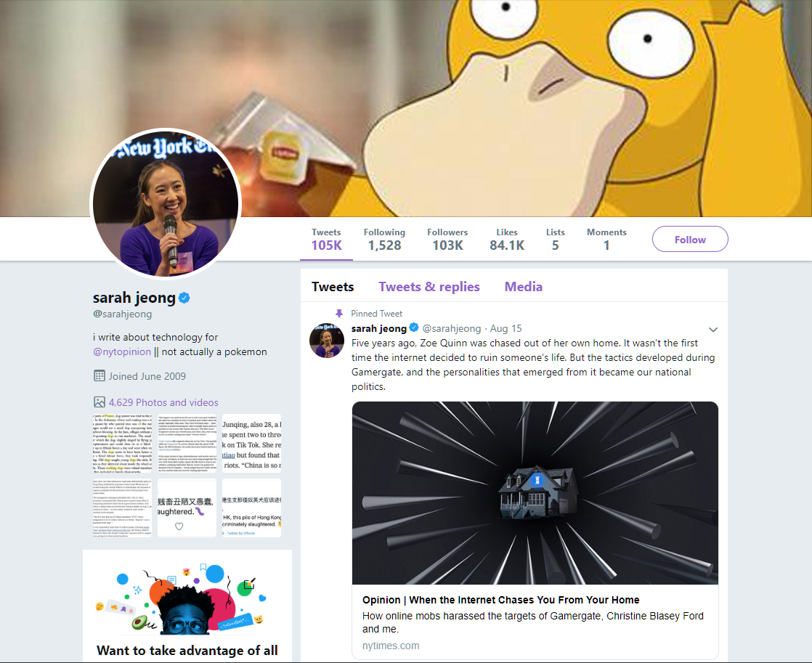Select the Tweets timeline tab
Image resolution: width=812 pixels, height=663 pixels.
click(x=333, y=286)
